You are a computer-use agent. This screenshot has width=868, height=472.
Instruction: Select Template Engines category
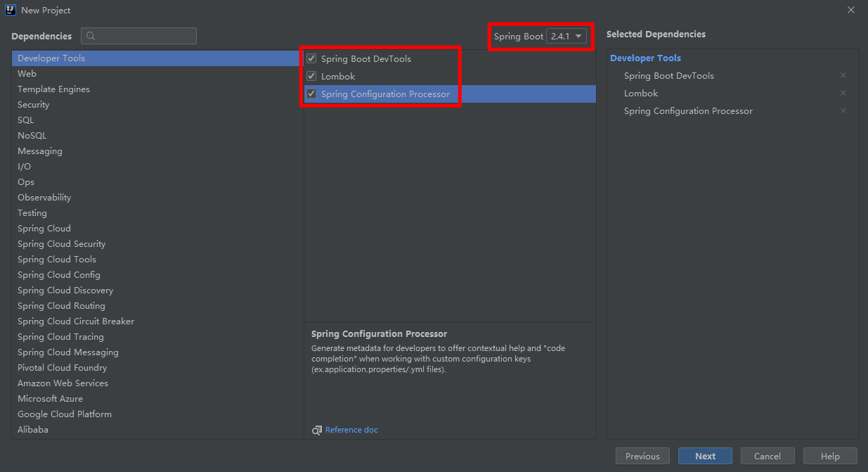click(156, 89)
